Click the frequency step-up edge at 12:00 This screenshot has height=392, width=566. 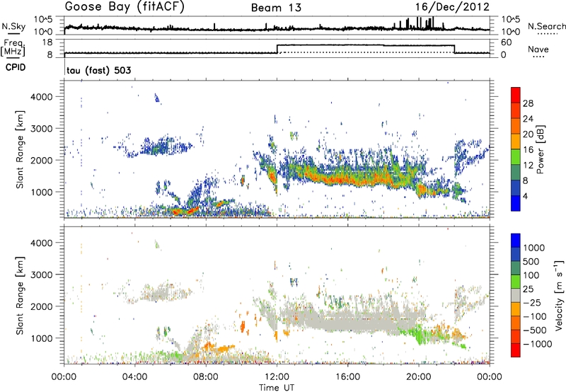(x=277, y=49)
